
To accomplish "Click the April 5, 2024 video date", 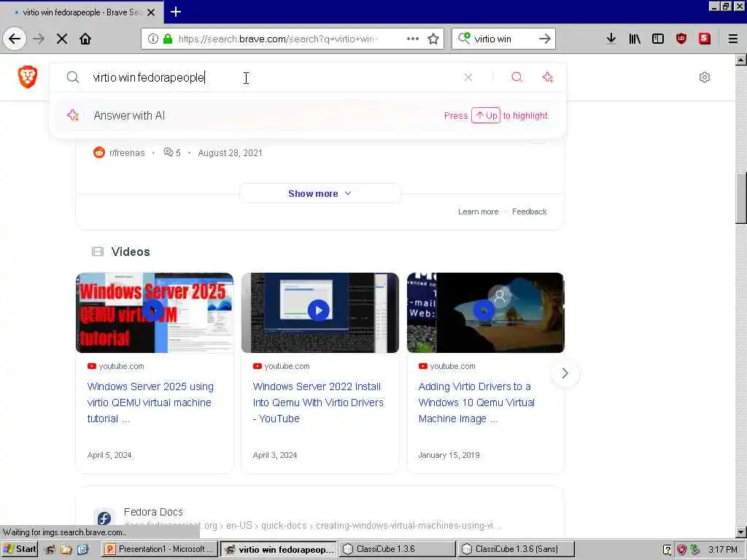I will [x=109, y=455].
